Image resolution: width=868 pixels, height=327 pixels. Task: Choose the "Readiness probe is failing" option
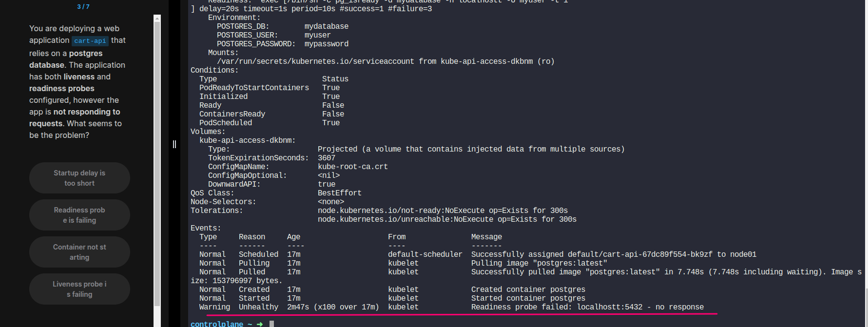[79, 215]
